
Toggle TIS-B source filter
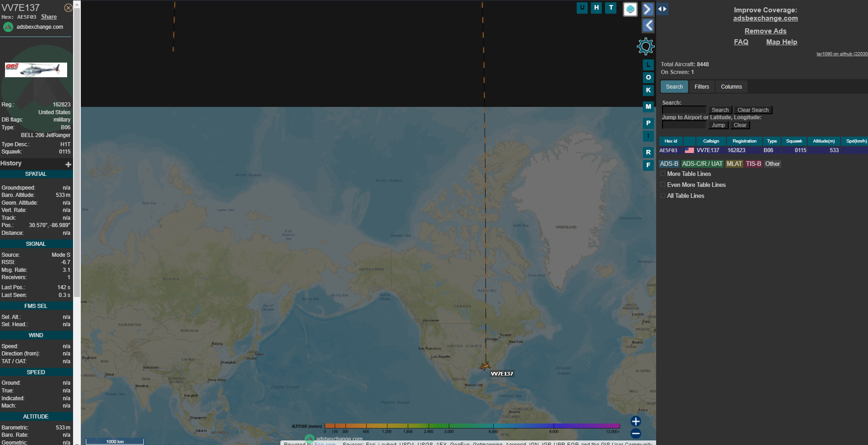tap(753, 164)
